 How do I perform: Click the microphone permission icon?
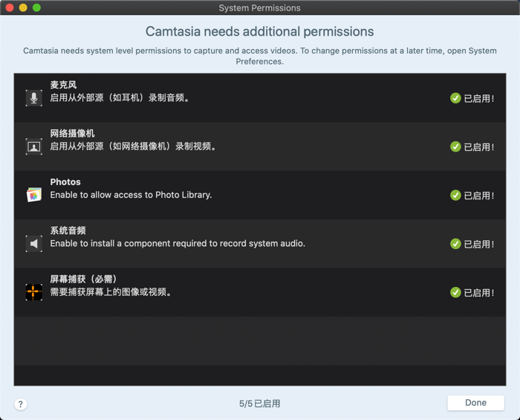(34, 98)
